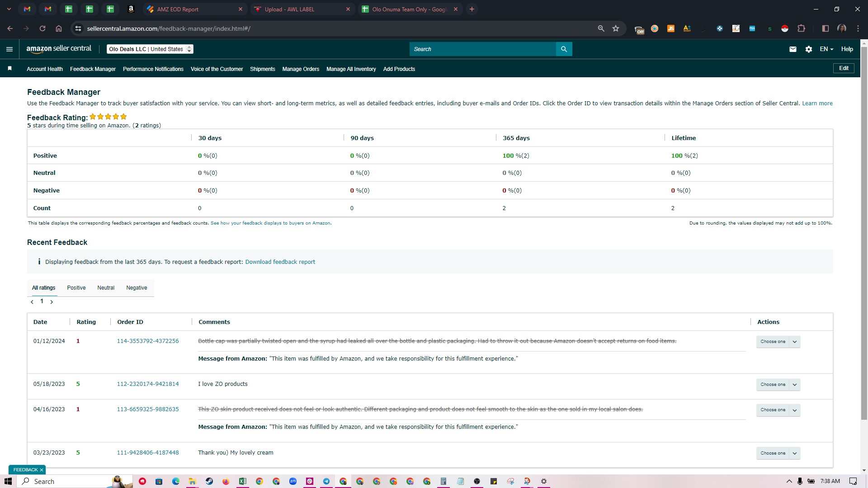Click the zoom magnifier icon in address bar
The width and height of the screenshot is (868, 488).
(601, 28)
